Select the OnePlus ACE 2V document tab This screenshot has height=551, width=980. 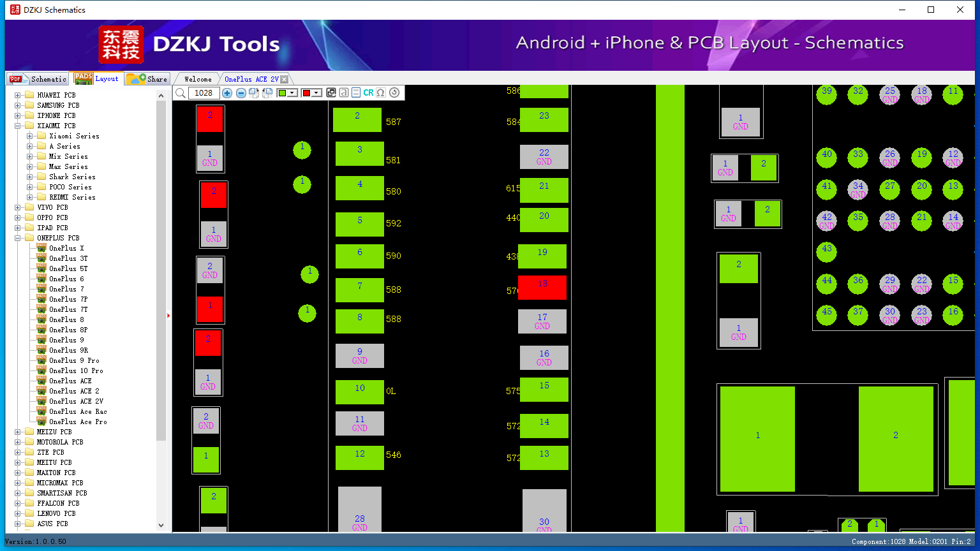(251, 79)
